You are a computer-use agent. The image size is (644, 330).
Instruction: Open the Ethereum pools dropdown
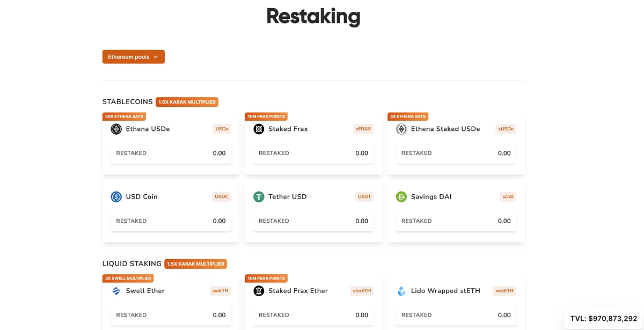133,57
